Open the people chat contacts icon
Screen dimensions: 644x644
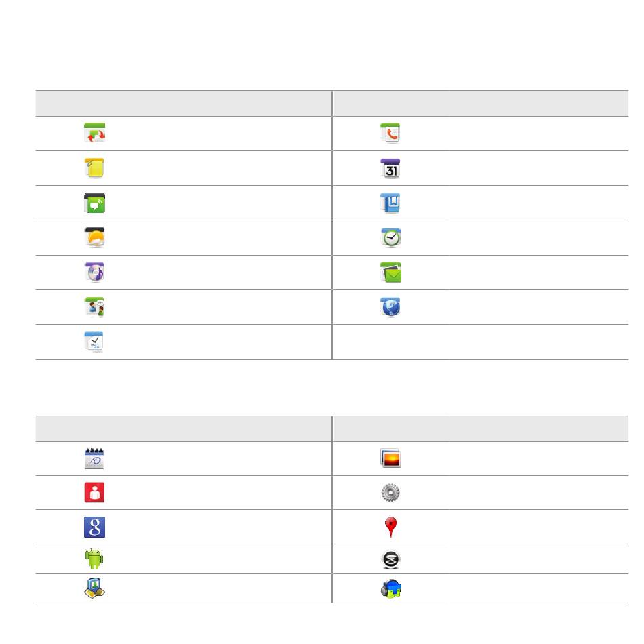[x=94, y=307]
